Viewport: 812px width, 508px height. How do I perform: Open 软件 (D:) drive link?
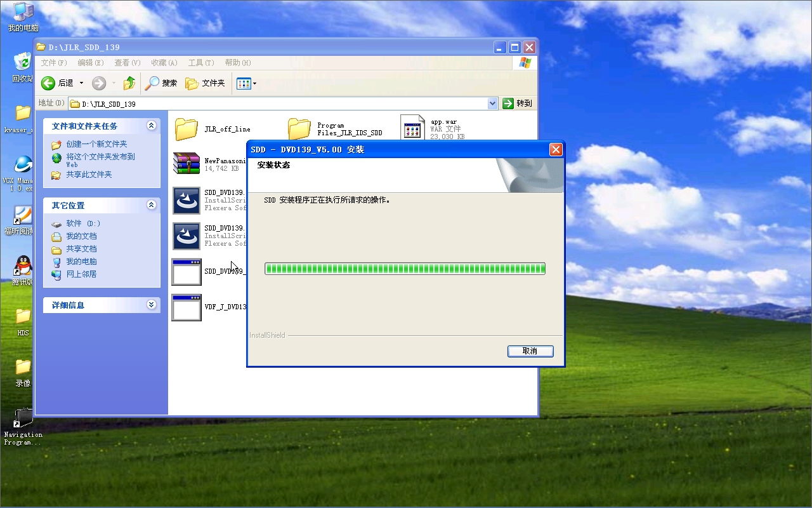(83, 224)
